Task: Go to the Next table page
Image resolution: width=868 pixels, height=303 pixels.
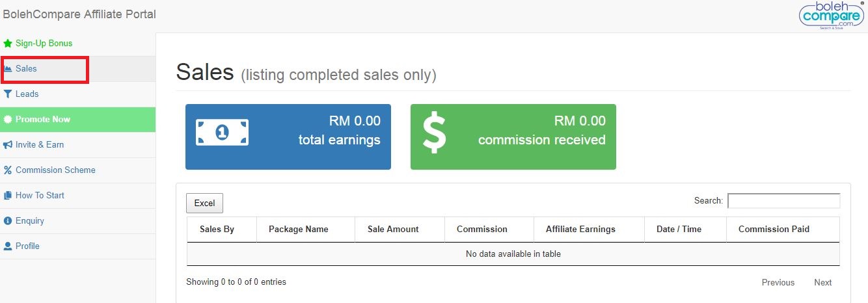Action: (823, 282)
